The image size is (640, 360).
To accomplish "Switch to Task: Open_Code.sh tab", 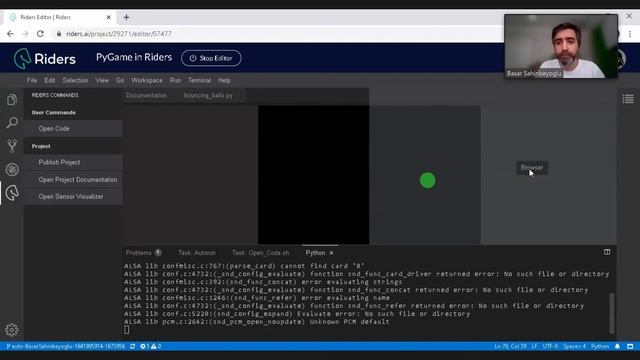I will point(260,253).
